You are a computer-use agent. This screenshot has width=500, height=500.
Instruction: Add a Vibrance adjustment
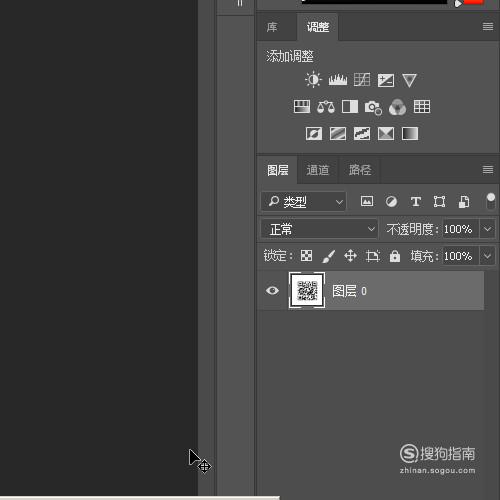pyautogui.click(x=409, y=80)
